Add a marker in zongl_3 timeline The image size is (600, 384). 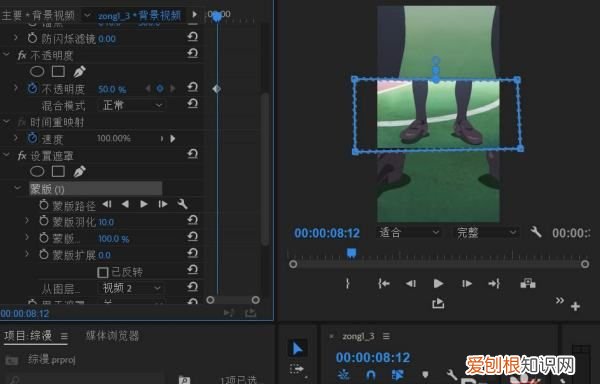pos(425,374)
